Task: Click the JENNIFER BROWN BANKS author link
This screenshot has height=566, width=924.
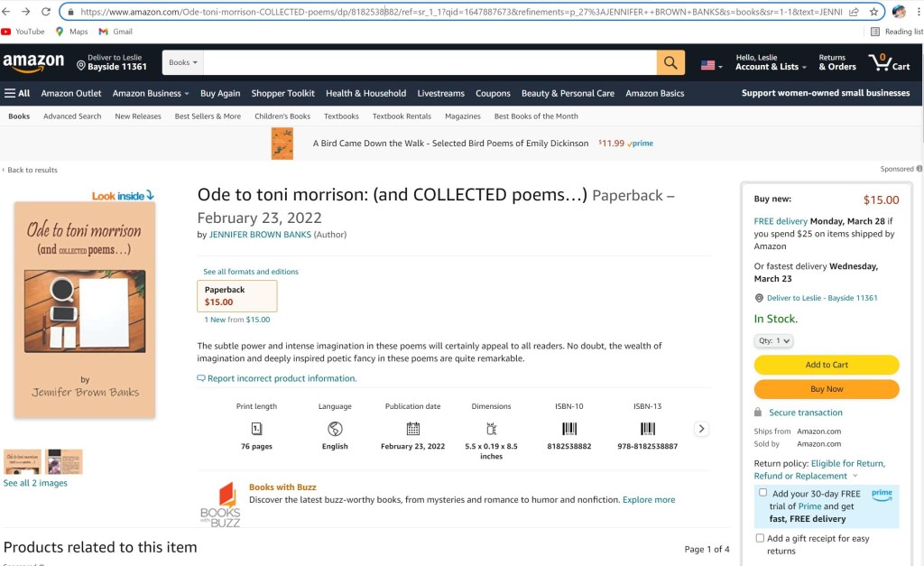Action: point(260,235)
